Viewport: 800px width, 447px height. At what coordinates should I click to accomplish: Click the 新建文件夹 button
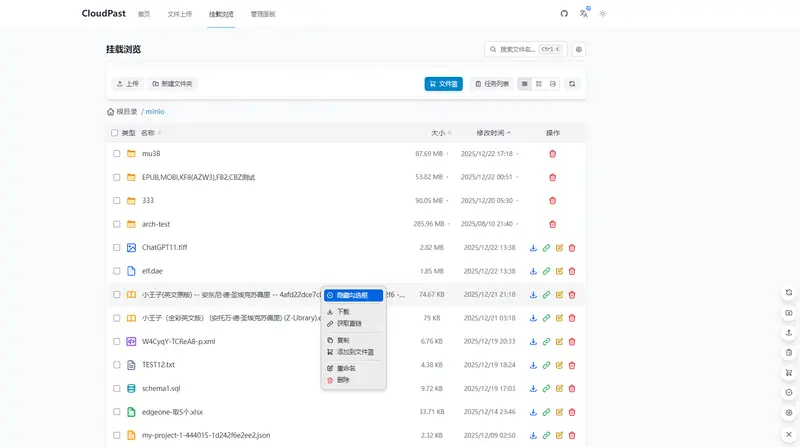pos(173,84)
